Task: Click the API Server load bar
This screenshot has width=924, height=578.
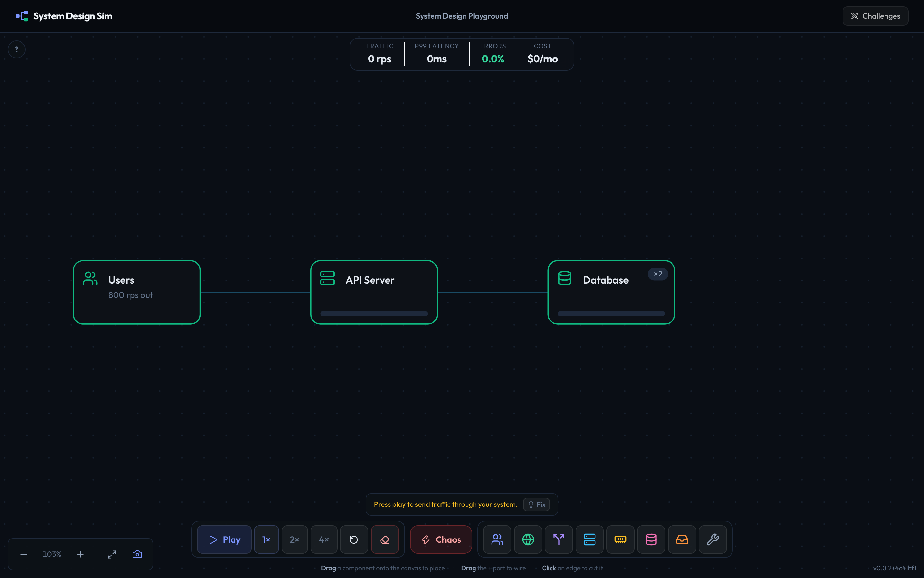Action: coord(374,314)
